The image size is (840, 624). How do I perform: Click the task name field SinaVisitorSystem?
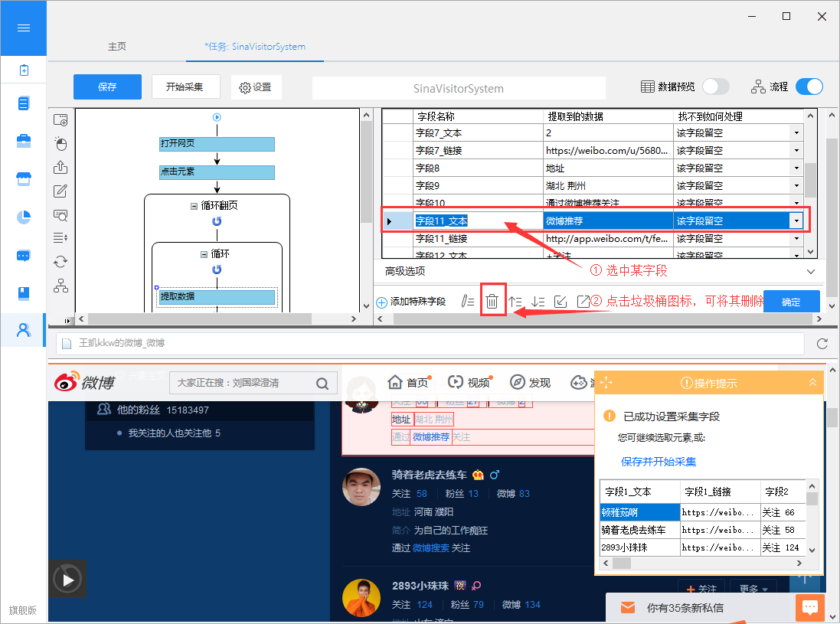coord(459,88)
